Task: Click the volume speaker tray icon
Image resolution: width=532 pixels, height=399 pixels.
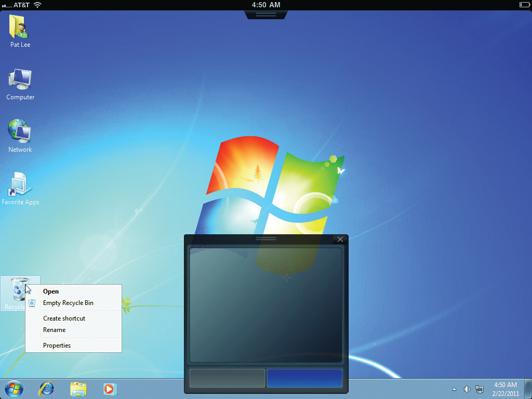Action: click(467, 389)
